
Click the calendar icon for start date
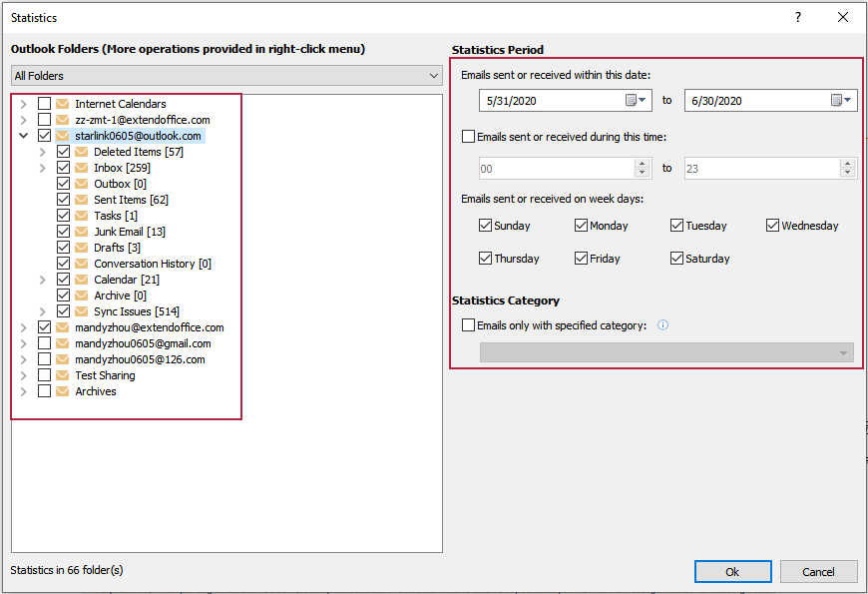[631, 100]
